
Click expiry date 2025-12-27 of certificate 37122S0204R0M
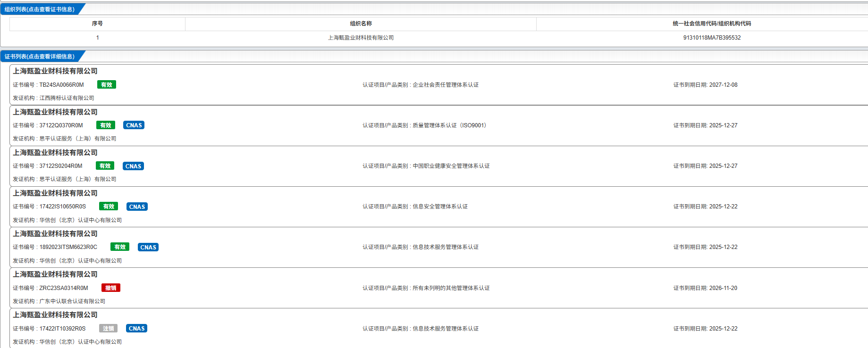[x=723, y=166]
